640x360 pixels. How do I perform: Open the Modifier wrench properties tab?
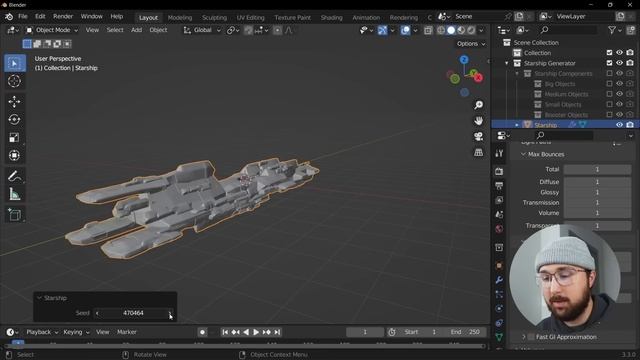499,280
